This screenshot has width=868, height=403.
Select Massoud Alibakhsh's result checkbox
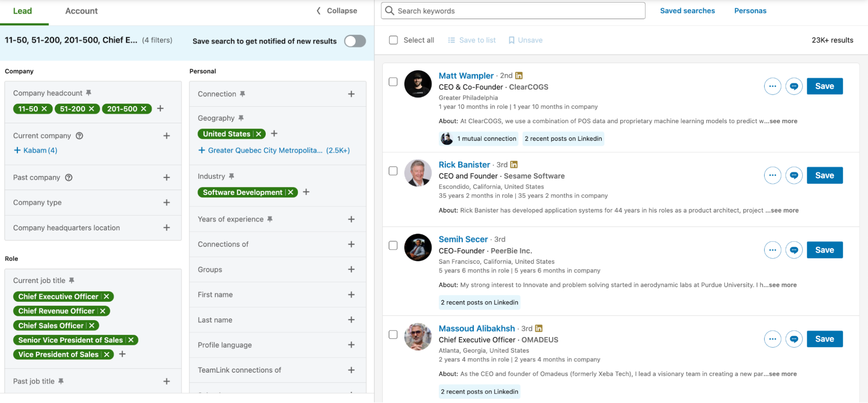pos(393,334)
